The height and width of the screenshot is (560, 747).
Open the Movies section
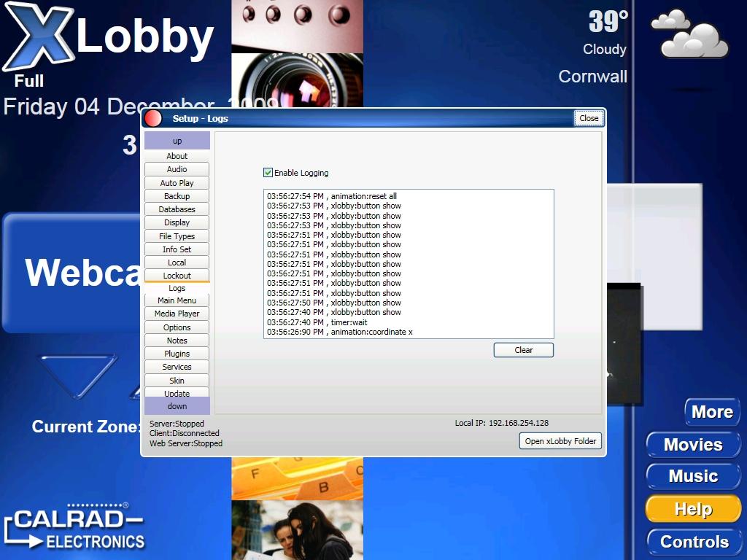[693, 445]
